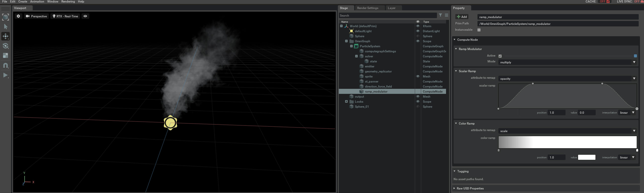
Task: Open Scalar Ramp attribute to remap dropdown
Action: (568, 79)
